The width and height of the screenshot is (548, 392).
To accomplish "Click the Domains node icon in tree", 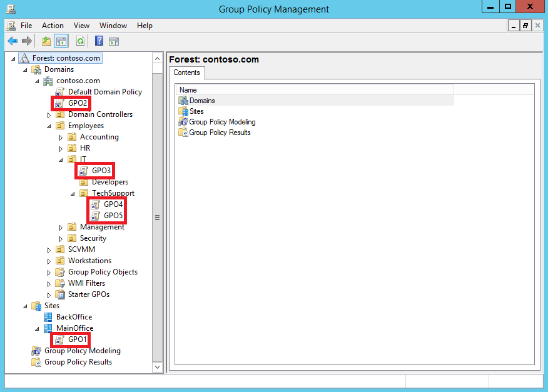I will pos(36,69).
